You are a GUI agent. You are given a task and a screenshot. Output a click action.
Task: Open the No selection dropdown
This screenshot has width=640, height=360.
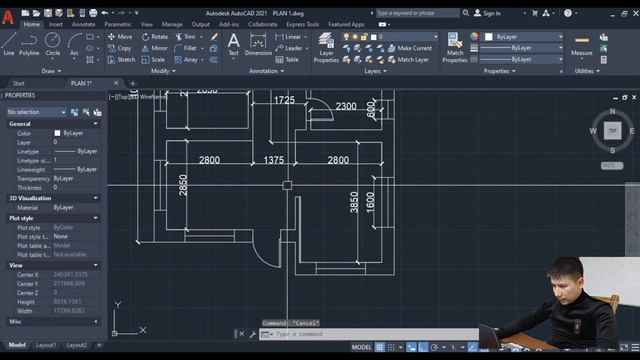coord(36,112)
